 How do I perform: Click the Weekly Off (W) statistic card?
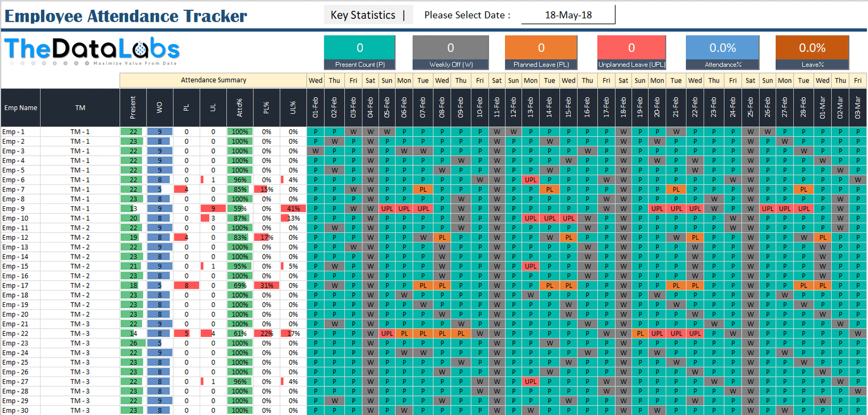click(x=451, y=53)
